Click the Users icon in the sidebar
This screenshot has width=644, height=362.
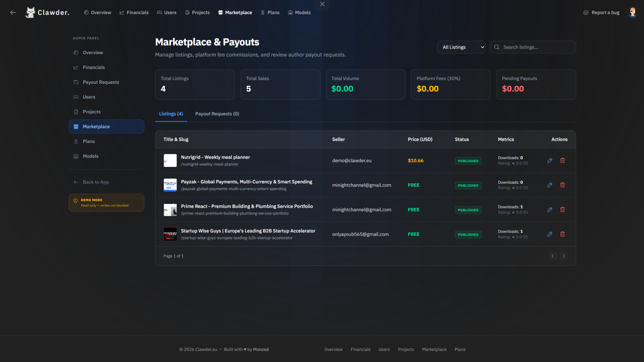click(x=76, y=97)
